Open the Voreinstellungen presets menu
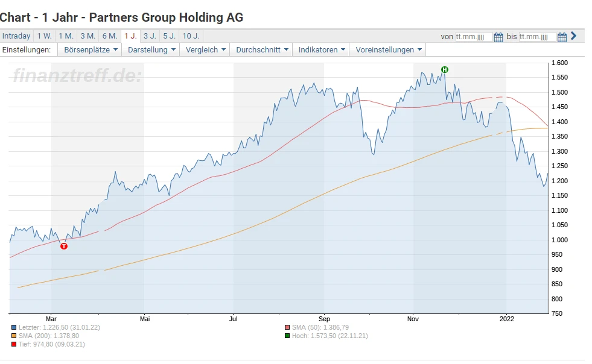 389,50
